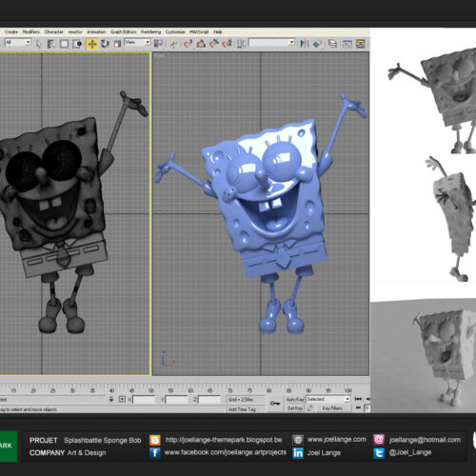This screenshot has width=476, height=476.
Task: Click the bottom grey-floor render thumbnail
Action: [424, 355]
